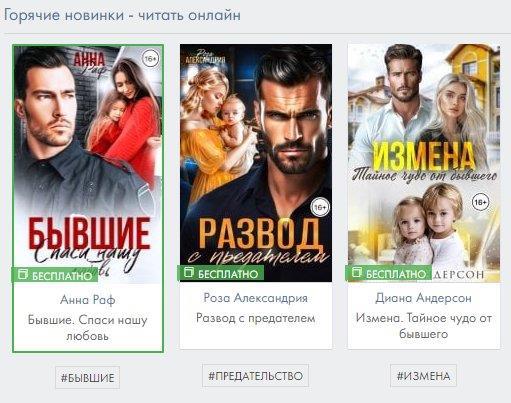Open title link Бывшие. Спаси нашу любовь
The height and width of the screenshot is (403, 511).
coord(87,328)
